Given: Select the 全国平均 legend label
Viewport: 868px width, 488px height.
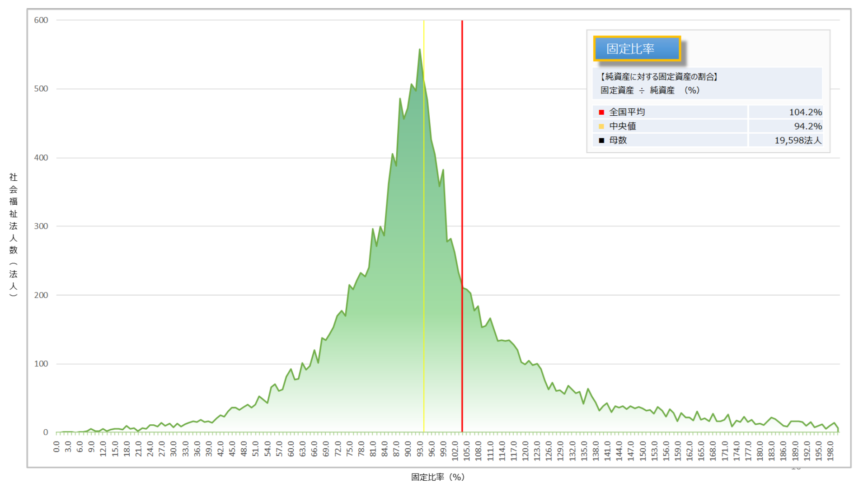Looking at the screenshot, I should point(627,112).
